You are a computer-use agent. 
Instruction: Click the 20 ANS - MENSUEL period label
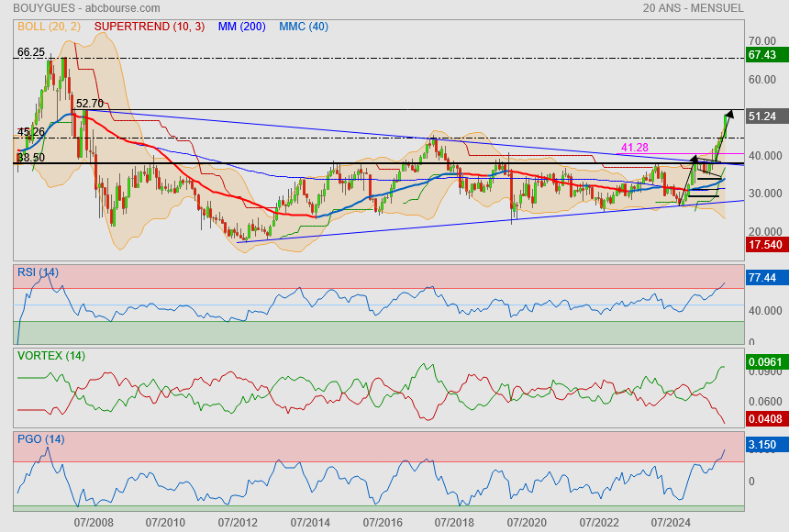coord(694,7)
